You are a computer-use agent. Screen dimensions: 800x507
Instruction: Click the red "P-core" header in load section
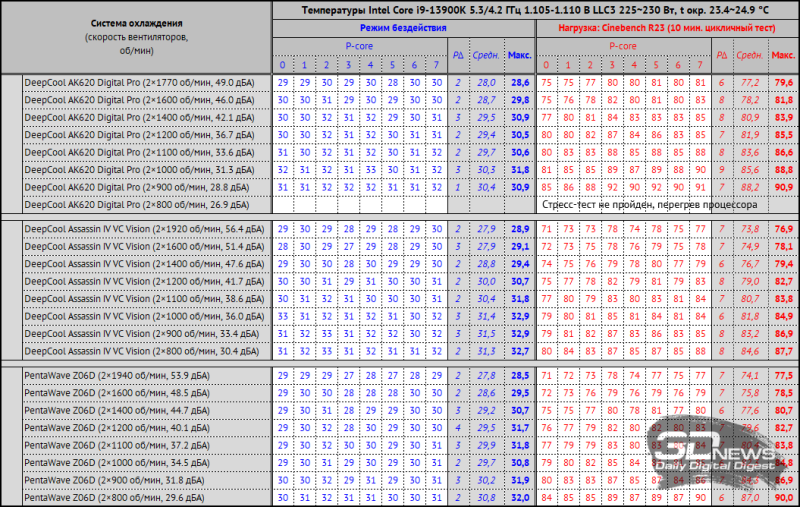(x=623, y=46)
